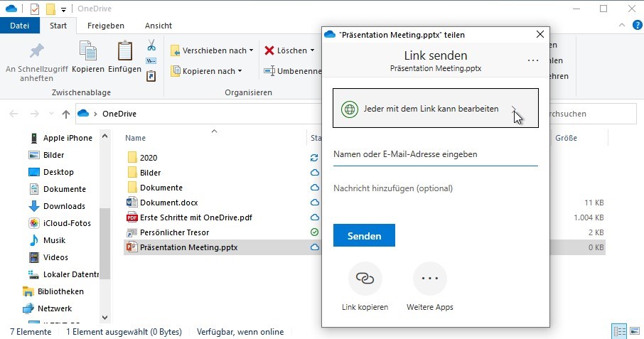The width and height of the screenshot is (644, 339).
Task: Select Lokaler Datenträger in navigation pane
Action: [63, 274]
